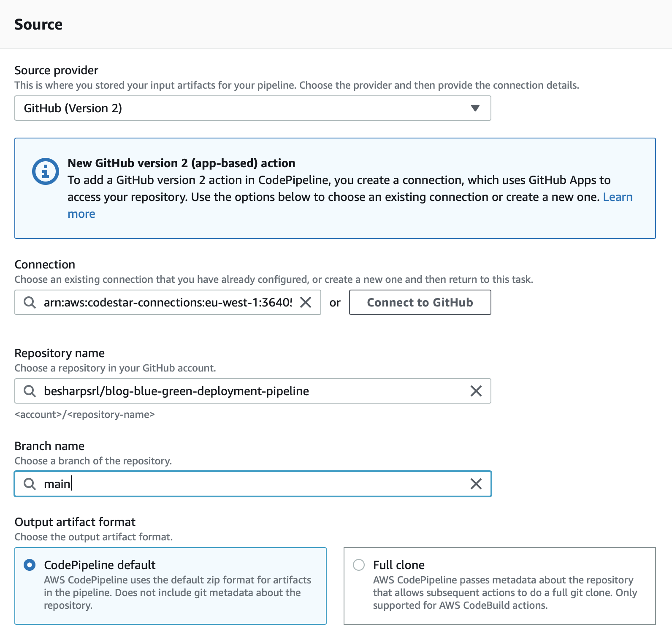Screen dimensions: 672x640
Task: Select the CodePipeline default radio button
Action: [x=30, y=565]
